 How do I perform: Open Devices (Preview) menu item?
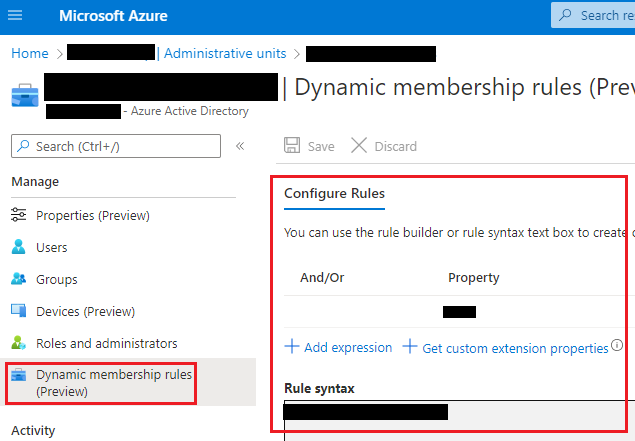click(85, 311)
